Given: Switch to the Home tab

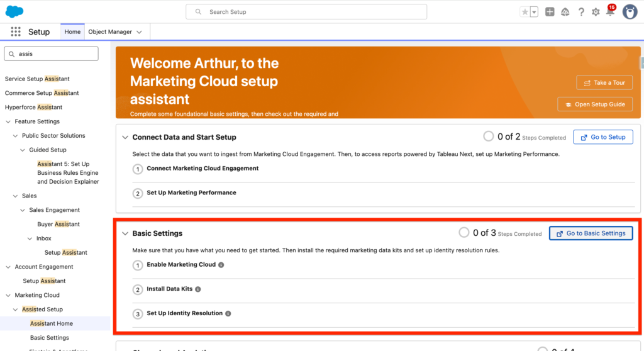Looking at the screenshot, I should (x=72, y=32).
